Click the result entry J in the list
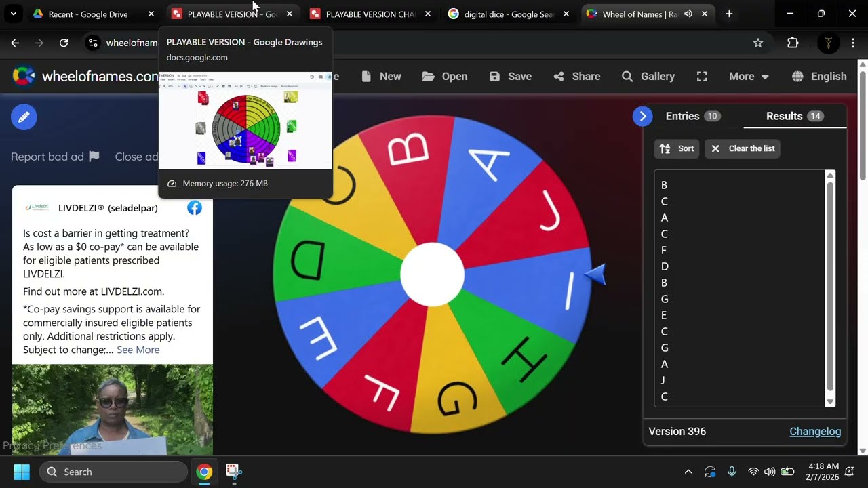Screen dimensions: 868x488 [x=663, y=380]
